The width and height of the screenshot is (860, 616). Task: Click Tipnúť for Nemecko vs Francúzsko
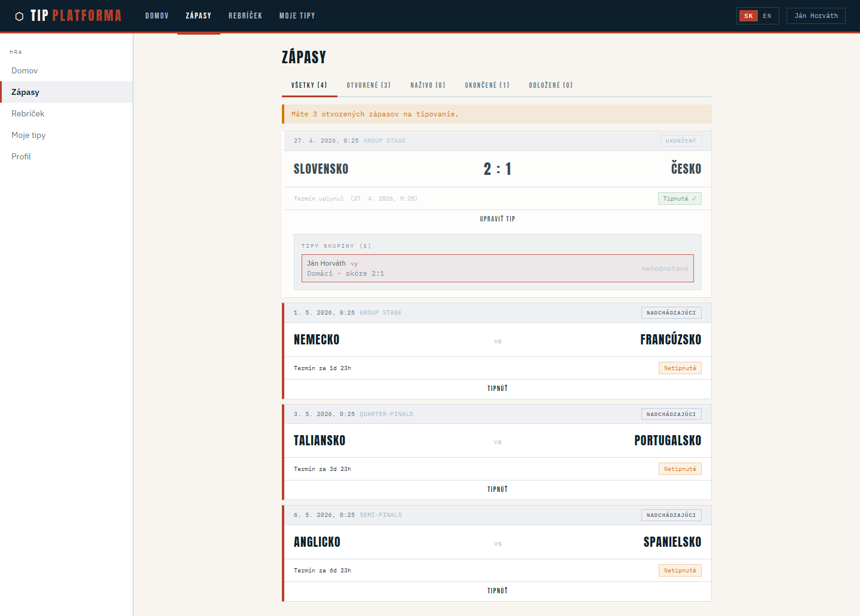(497, 389)
